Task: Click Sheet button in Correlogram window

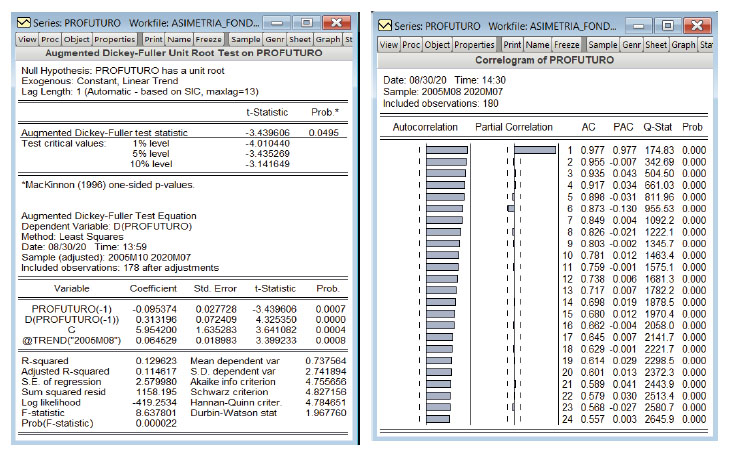Action: (656, 45)
